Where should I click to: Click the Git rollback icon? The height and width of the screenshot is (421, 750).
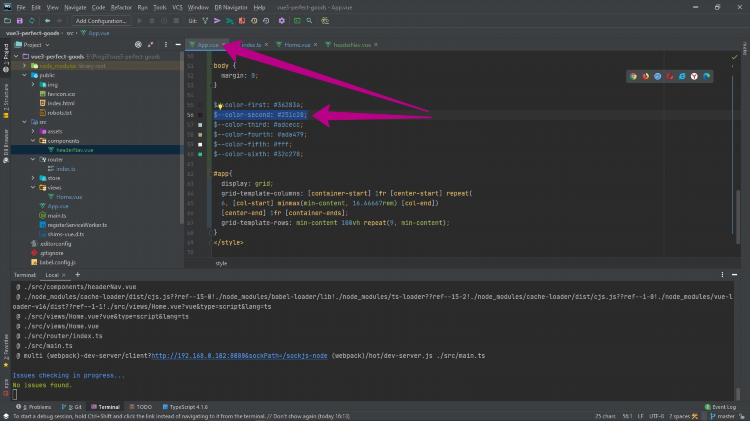266,21
